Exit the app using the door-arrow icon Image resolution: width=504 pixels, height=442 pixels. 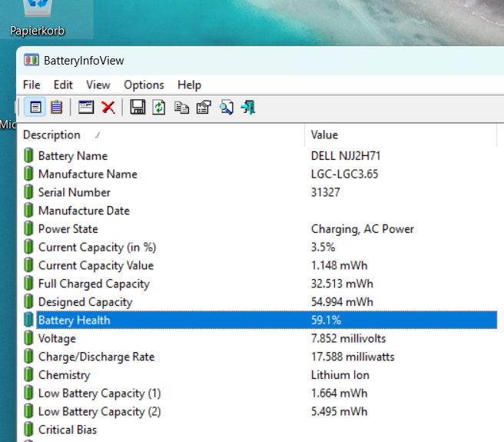[x=248, y=107]
